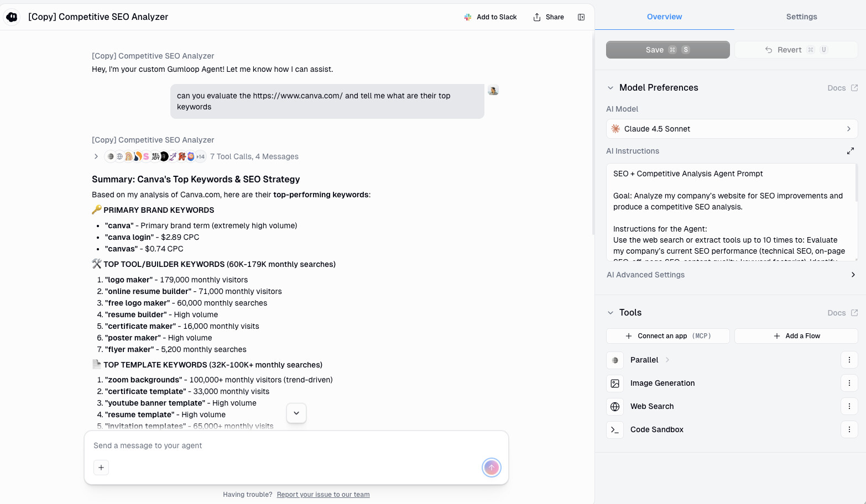This screenshot has width=866, height=504.
Task: Click the Image Generation tool icon
Action: [615, 383]
